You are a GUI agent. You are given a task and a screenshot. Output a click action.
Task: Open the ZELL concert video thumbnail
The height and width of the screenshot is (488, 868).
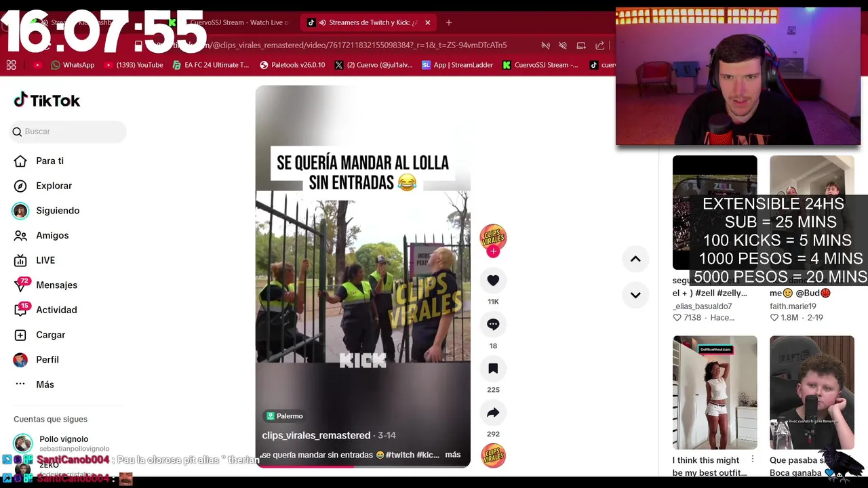click(715, 212)
